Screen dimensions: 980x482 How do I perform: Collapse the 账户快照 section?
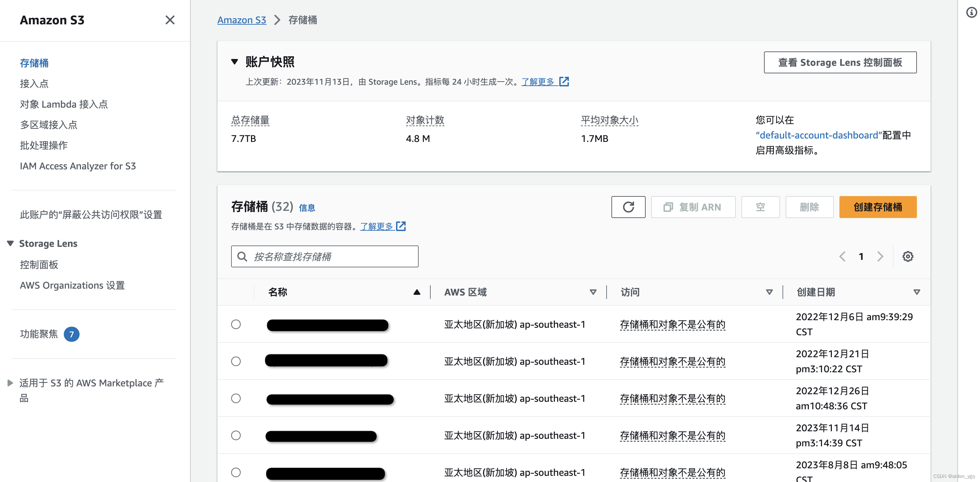pyautogui.click(x=235, y=62)
